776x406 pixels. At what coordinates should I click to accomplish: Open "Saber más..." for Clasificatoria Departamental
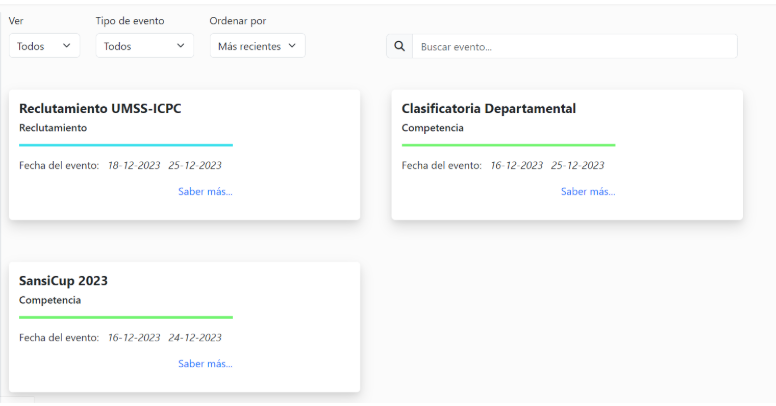coord(587,191)
